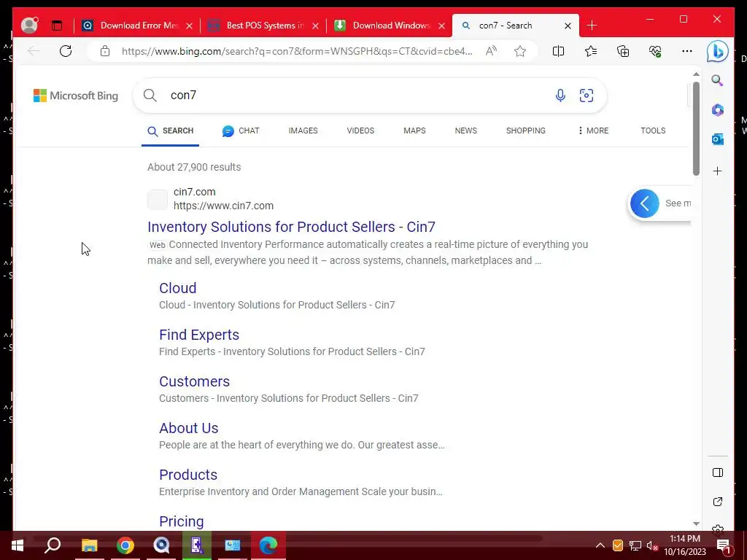Open the taskbar clock showing 1:14 PM

pos(685,545)
